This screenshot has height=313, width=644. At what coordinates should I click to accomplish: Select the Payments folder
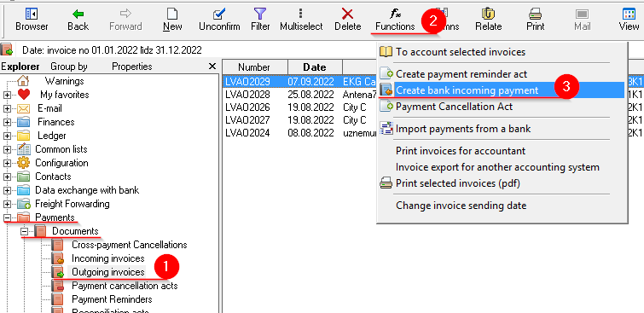tap(55, 217)
